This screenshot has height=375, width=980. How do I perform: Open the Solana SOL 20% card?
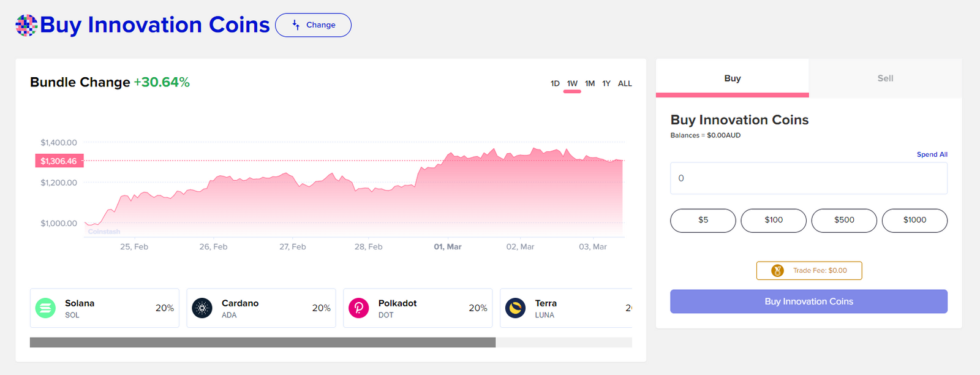(105, 308)
